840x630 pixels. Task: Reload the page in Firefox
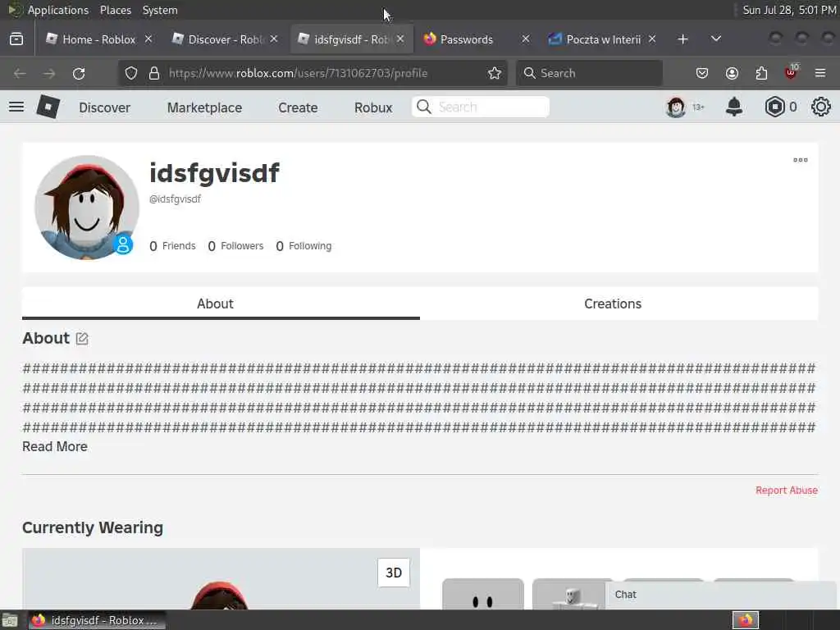79,73
